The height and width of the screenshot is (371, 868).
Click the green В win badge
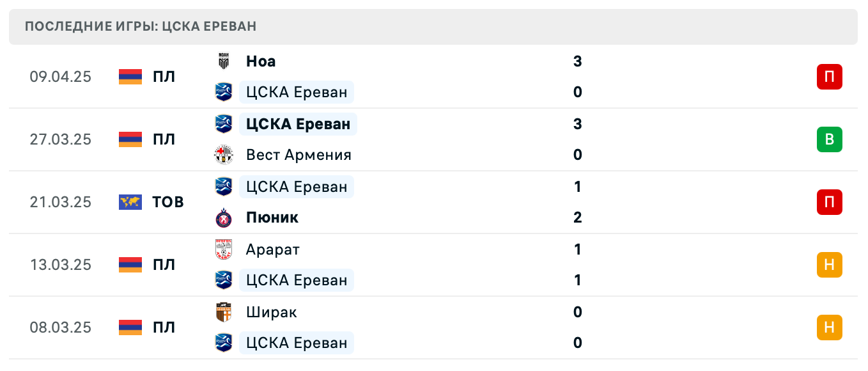pyautogui.click(x=829, y=139)
